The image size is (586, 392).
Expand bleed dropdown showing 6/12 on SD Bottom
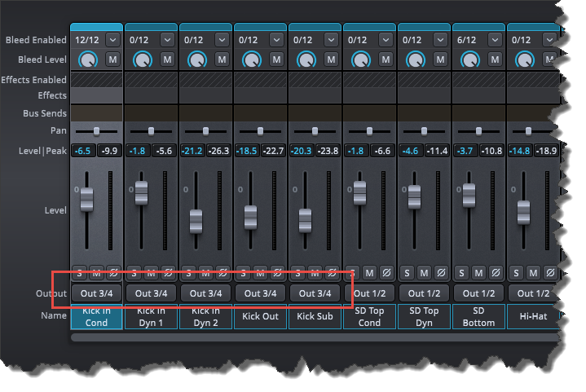(x=495, y=39)
